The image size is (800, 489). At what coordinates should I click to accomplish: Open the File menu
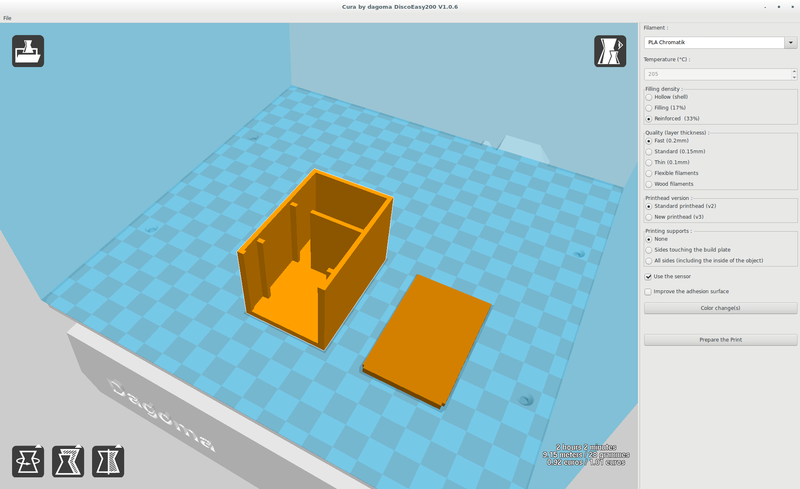point(7,18)
